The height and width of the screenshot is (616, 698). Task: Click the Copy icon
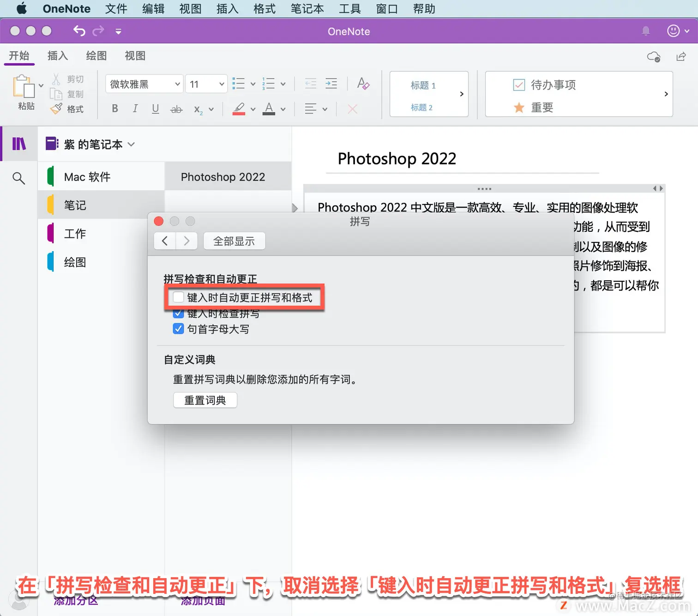[56, 94]
